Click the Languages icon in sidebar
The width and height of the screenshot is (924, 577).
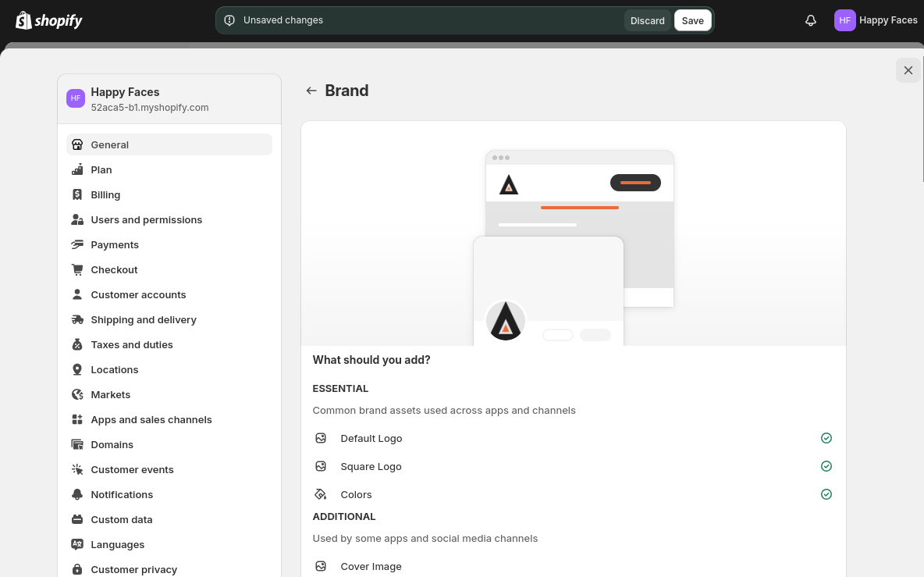(77, 544)
